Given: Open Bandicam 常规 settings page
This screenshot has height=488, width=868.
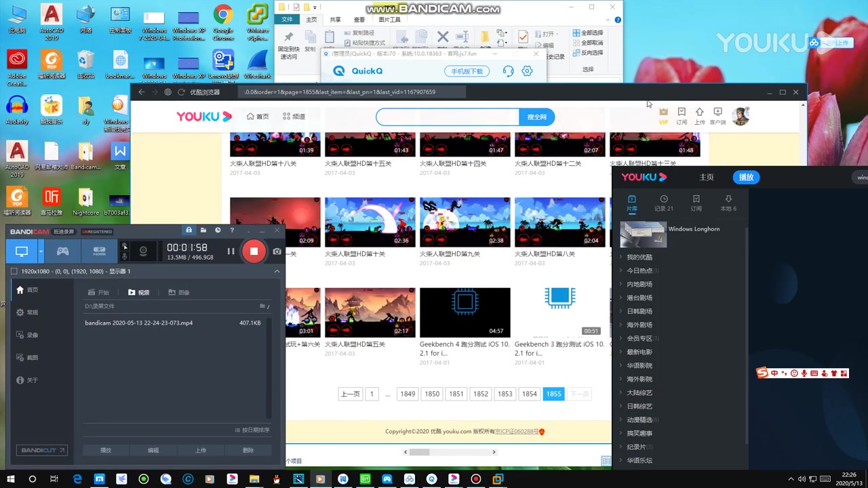Looking at the screenshot, I should click(32, 312).
